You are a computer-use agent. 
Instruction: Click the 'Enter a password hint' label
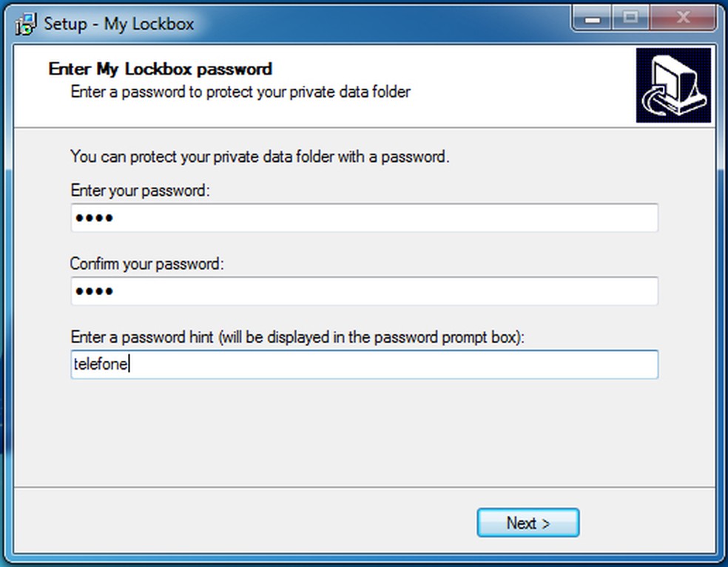click(296, 337)
